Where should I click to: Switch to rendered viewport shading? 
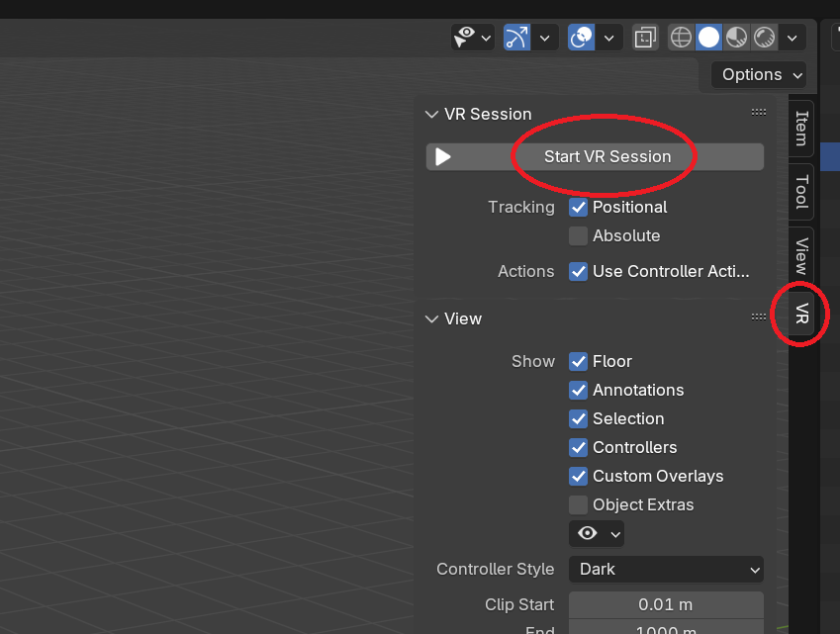pyautogui.click(x=764, y=37)
